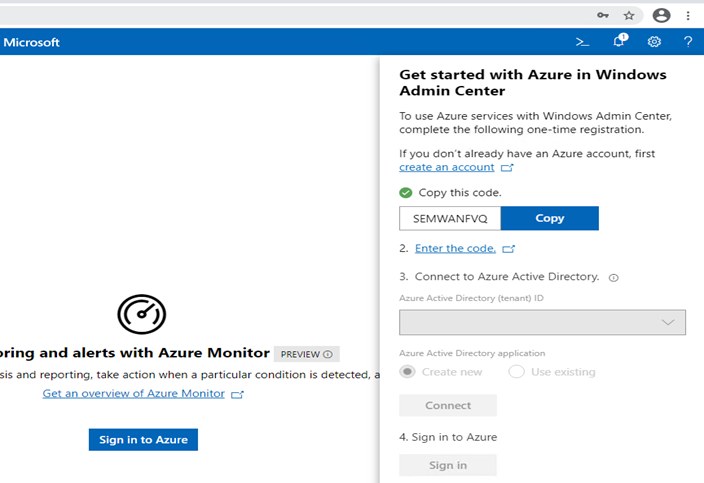This screenshot has width=704, height=483.
Task: Click the Azure Active Directory (tenant) ID label
Action: (x=471, y=298)
